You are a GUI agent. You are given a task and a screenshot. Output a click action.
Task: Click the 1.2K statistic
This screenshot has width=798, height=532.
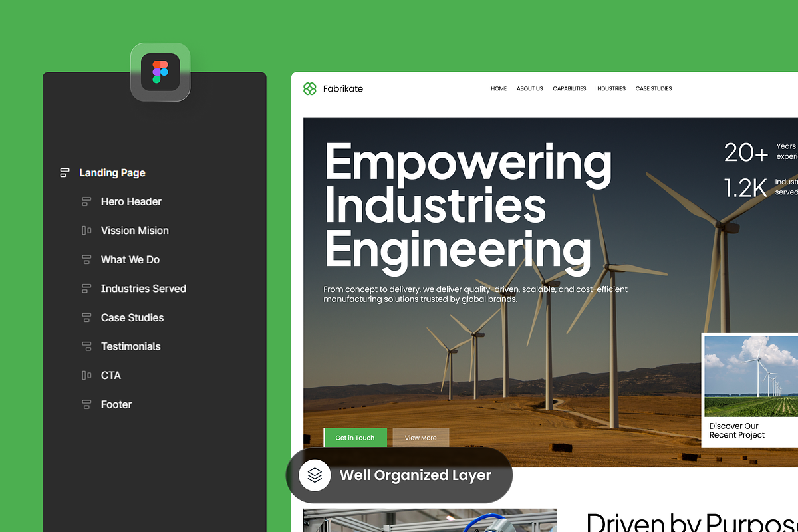(745, 188)
